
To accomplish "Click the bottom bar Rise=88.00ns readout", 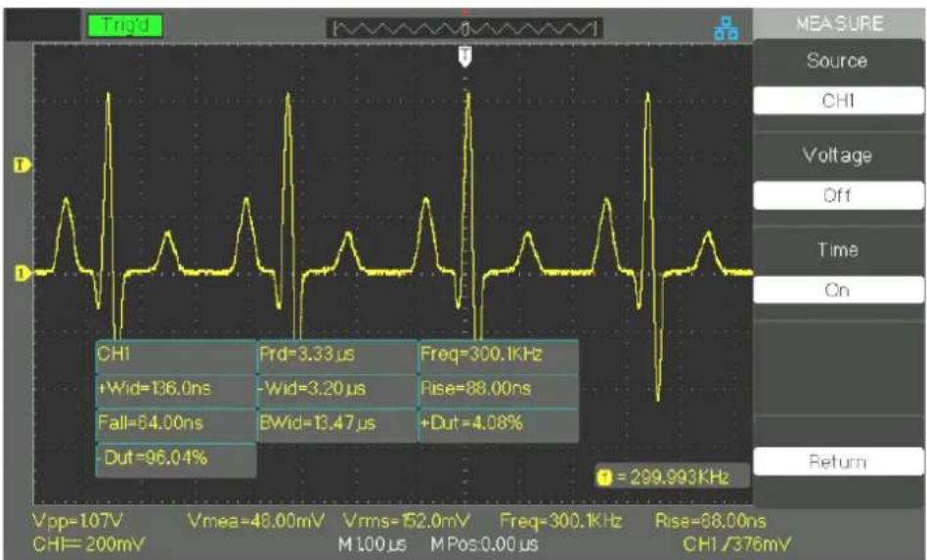I will pyautogui.click(x=711, y=521).
